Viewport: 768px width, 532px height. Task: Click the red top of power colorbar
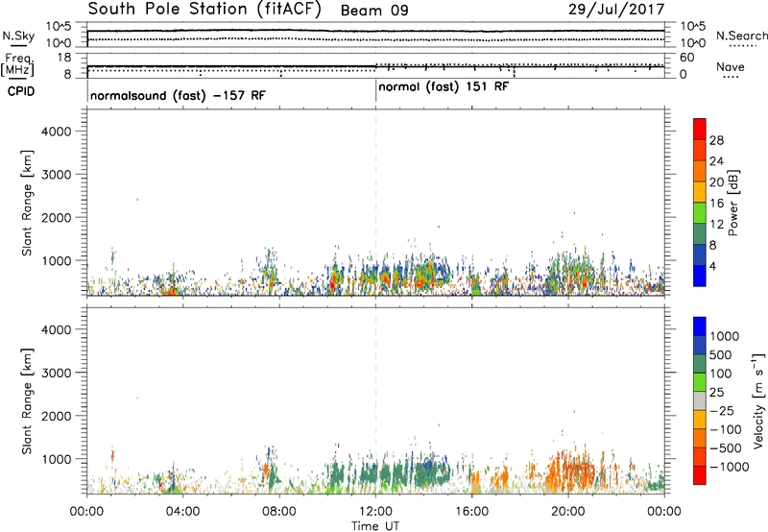[x=700, y=129]
